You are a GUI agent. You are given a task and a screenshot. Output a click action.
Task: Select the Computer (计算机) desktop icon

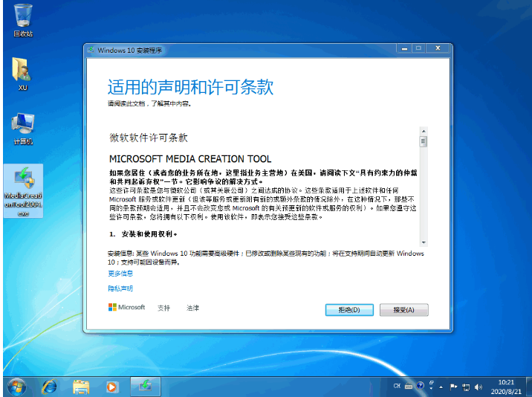pyautogui.click(x=22, y=126)
